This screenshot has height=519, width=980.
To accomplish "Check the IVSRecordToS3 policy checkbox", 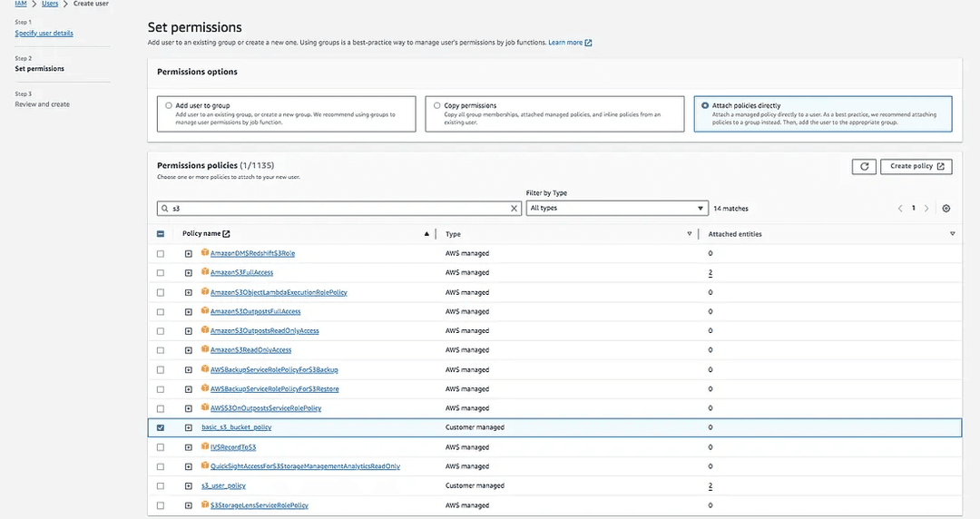I will click(x=161, y=447).
